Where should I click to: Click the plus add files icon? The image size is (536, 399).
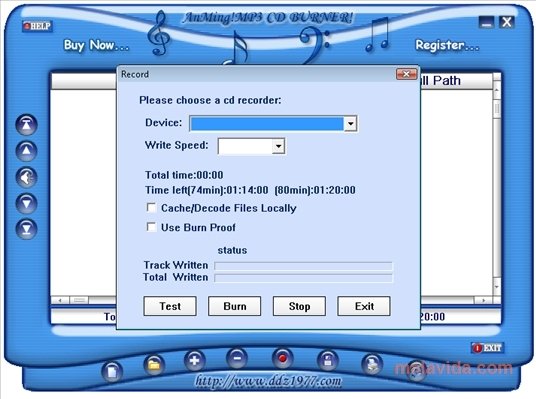point(195,360)
